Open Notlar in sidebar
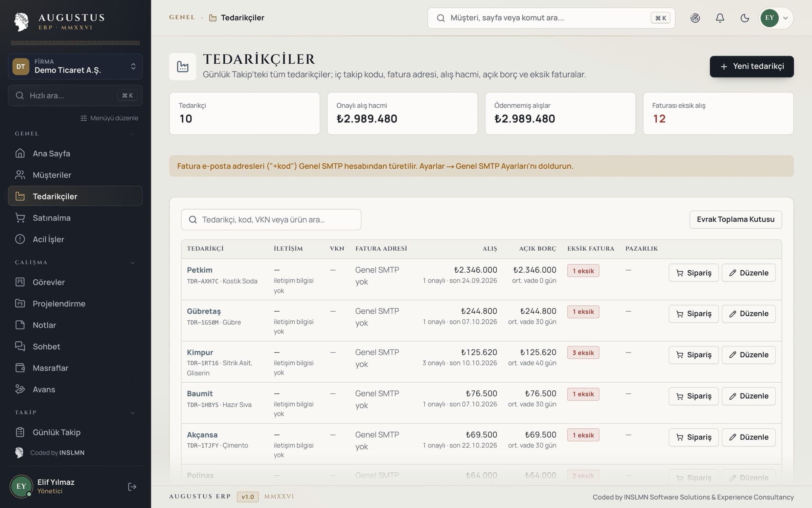This screenshot has width=812, height=508. [75, 325]
